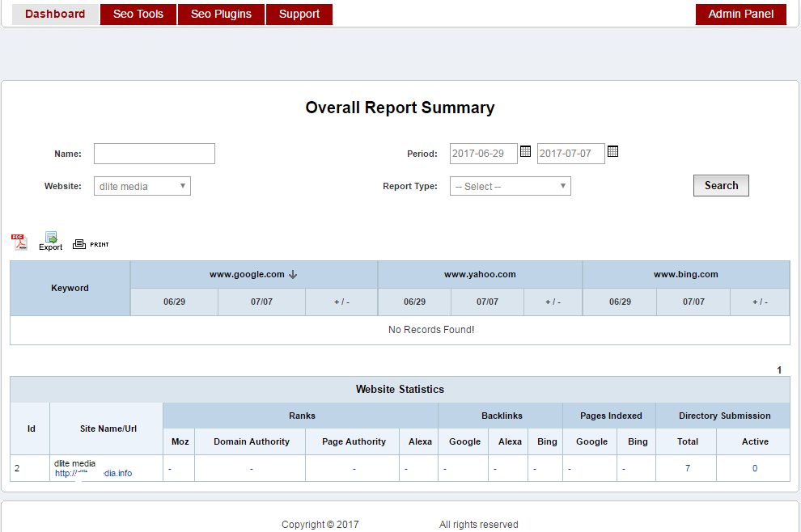The height and width of the screenshot is (532, 801).
Task: Open the Report Type select dropdown
Action: [510, 186]
